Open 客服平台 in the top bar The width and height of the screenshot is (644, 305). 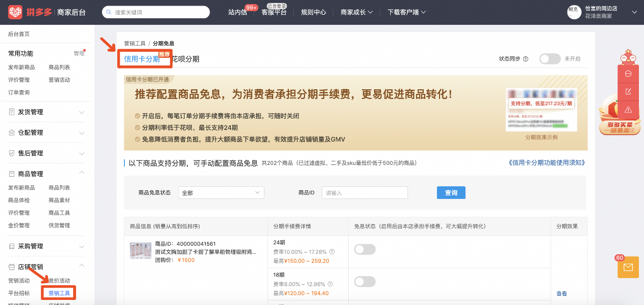tap(274, 12)
